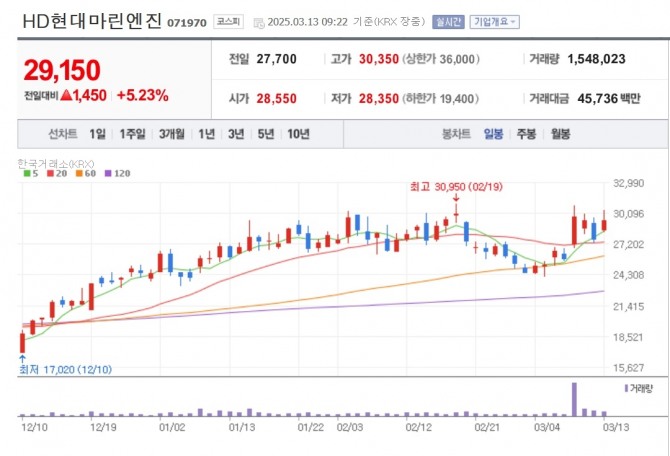Click the purple 거래량 legend icon
This screenshot has height=456, width=670.
626,387
